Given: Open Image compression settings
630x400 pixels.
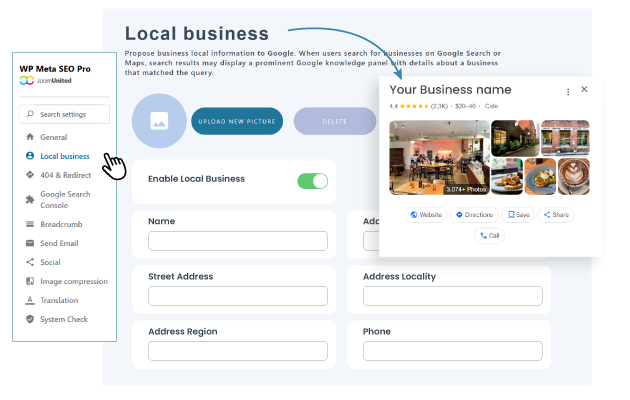Looking at the screenshot, I should click(74, 281).
